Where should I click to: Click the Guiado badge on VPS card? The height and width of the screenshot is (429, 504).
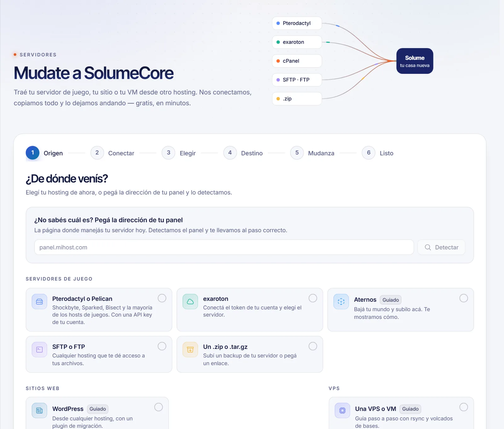[x=410, y=409]
